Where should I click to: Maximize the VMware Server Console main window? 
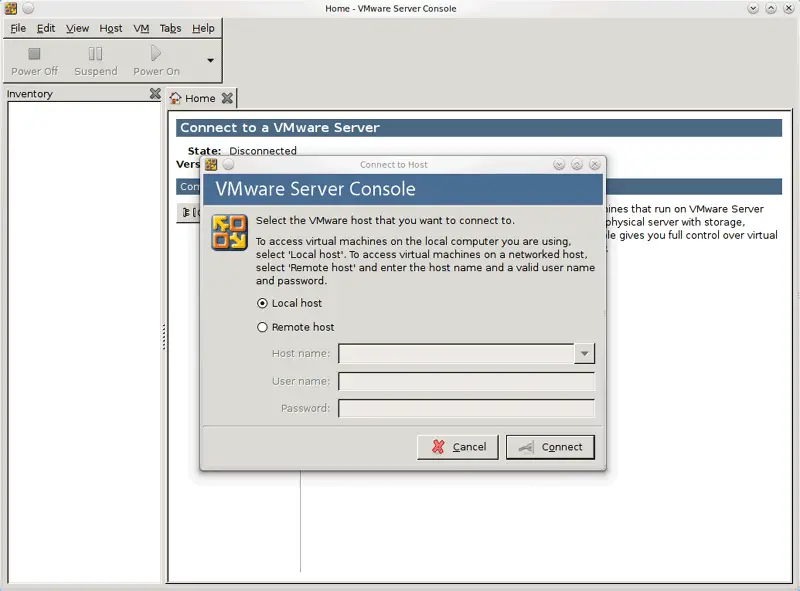(771, 8)
